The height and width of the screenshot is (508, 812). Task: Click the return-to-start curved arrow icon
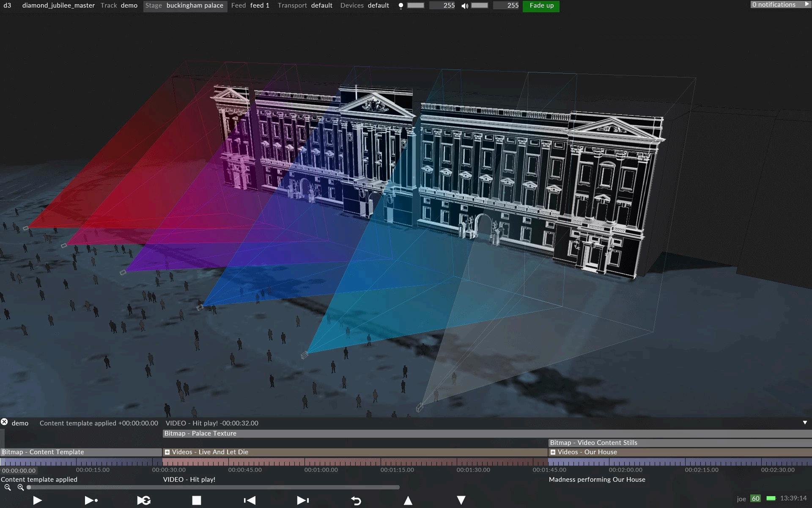tap(356, 501)
